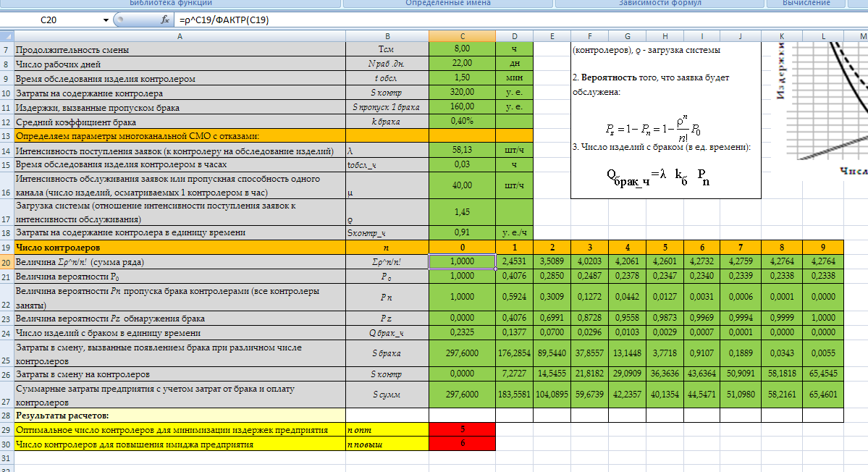Click 'Вычисление' ribbon group label
Viewport: 868px width, 472px height.
(x=806, y=4)
